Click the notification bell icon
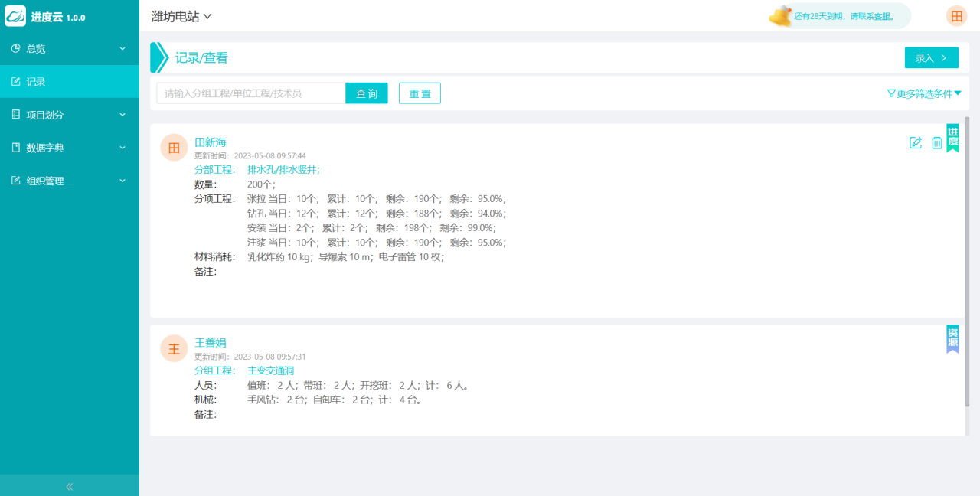 (780, 16)
